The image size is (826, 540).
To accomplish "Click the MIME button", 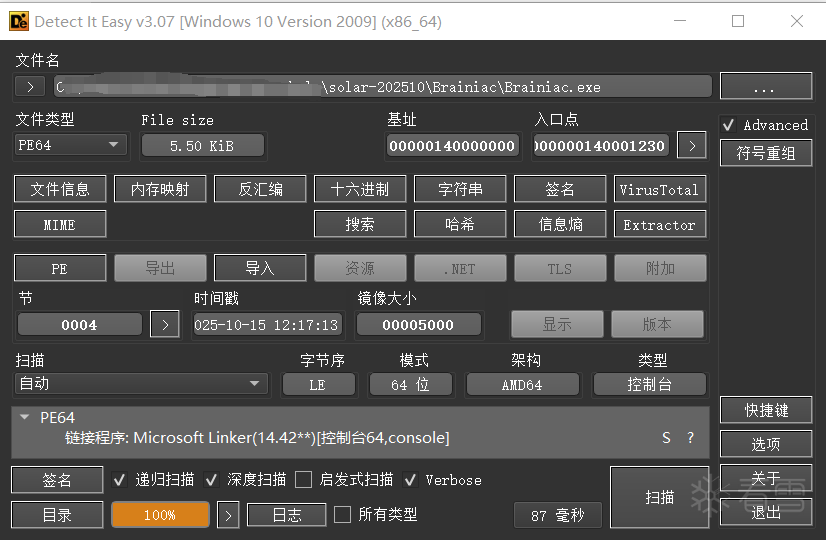I will tap(60, 224).
